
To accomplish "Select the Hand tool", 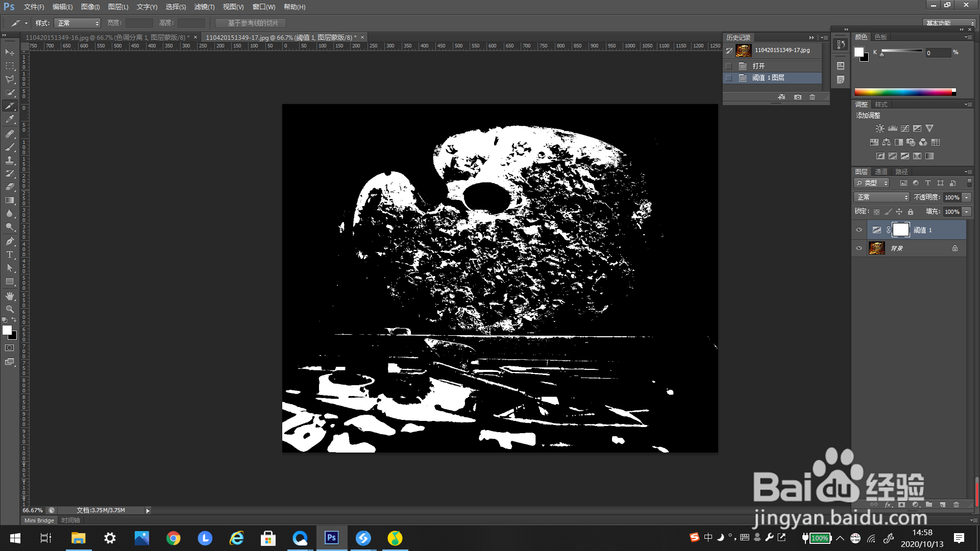I will pyautogui.click(x=10, y=296).
